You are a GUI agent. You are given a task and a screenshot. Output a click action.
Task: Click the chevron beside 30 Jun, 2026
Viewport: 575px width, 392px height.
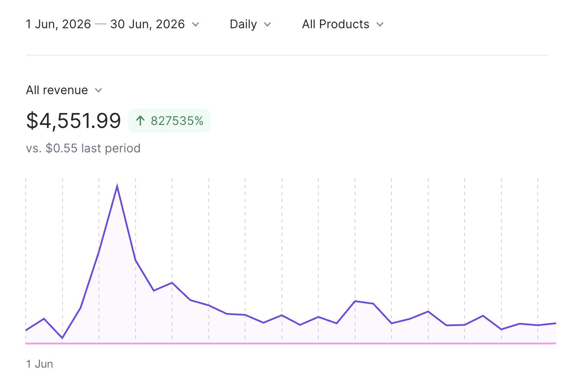pyautogui.click(x=196, y=24)
